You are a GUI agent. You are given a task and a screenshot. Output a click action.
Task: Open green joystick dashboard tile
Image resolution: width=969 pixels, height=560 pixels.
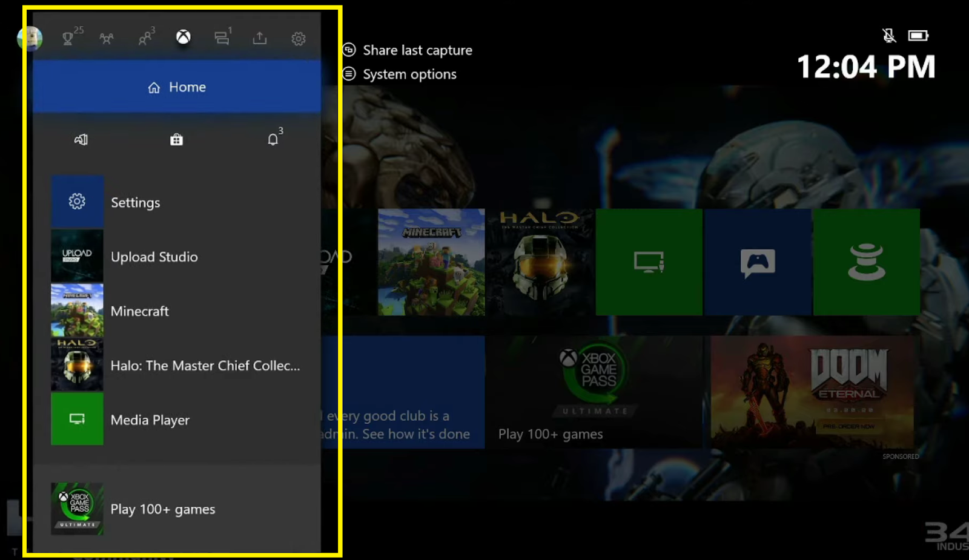[867, 262]
